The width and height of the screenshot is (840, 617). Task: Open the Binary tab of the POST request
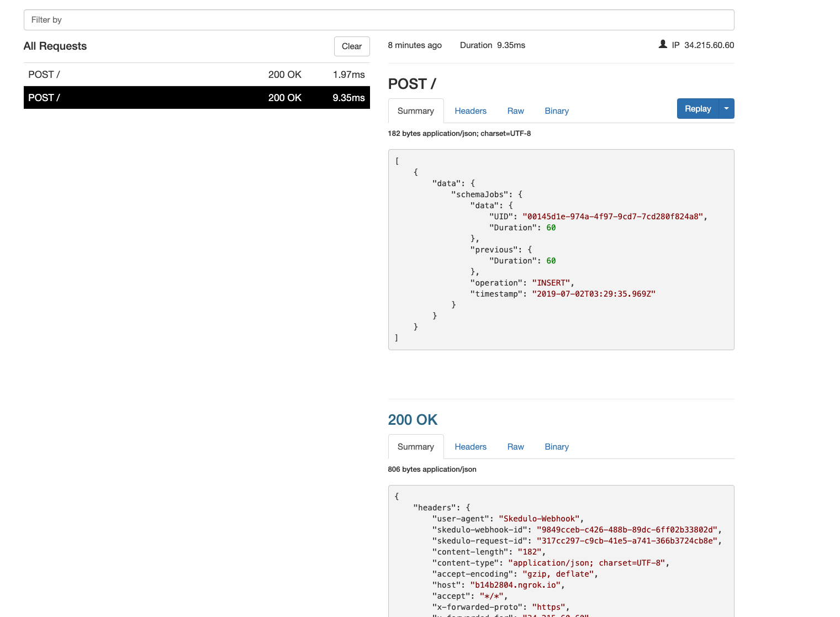click(556, 110)
